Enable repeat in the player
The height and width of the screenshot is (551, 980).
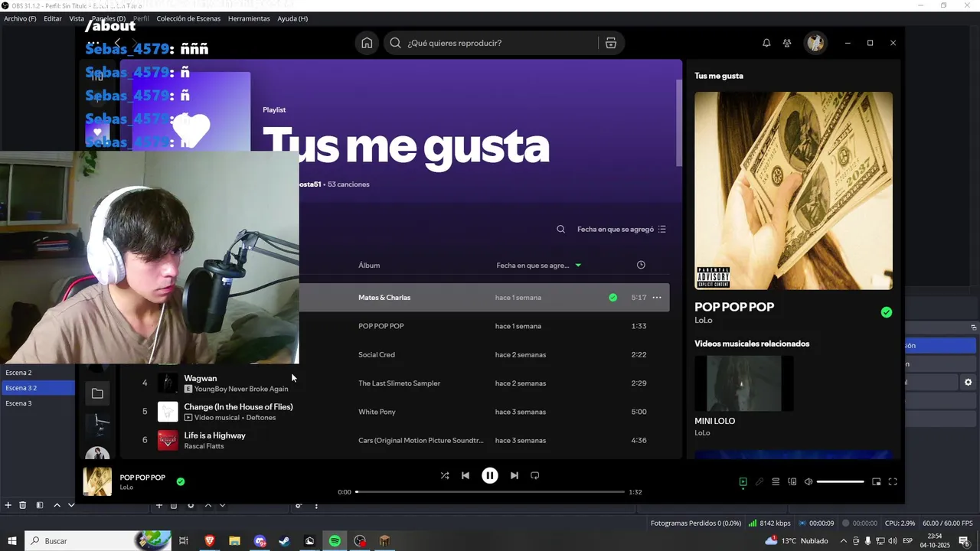click(x=535, y=475)
